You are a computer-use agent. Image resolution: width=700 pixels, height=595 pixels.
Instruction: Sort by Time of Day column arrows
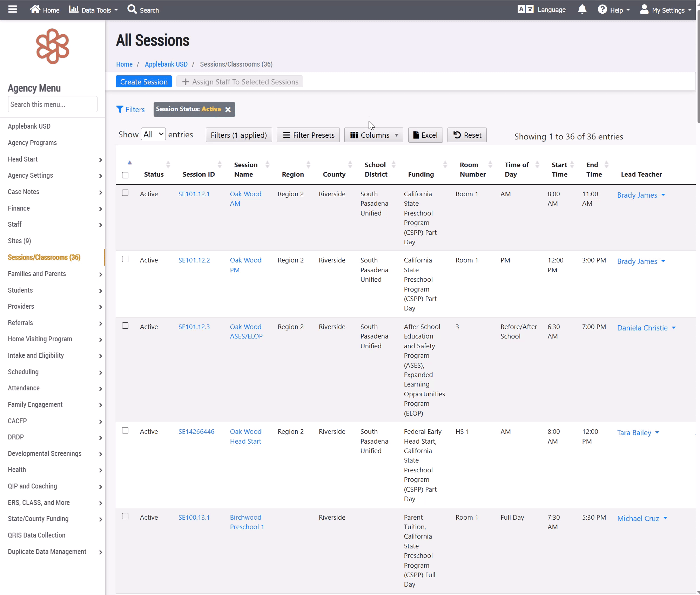pos(537,165)
